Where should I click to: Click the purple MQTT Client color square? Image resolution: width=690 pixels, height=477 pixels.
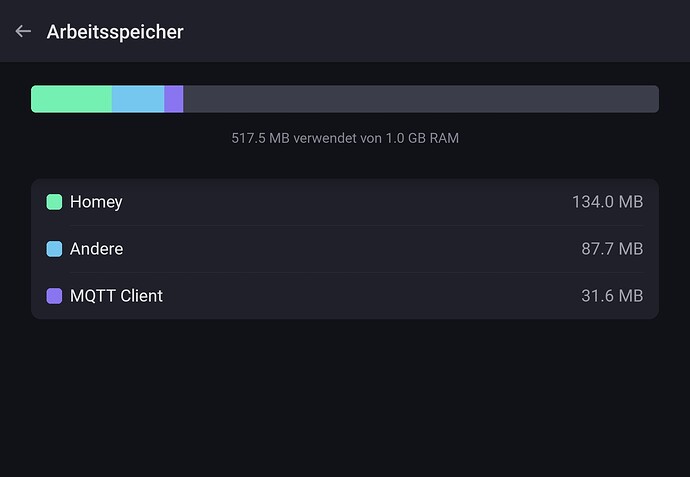(54, 296)
